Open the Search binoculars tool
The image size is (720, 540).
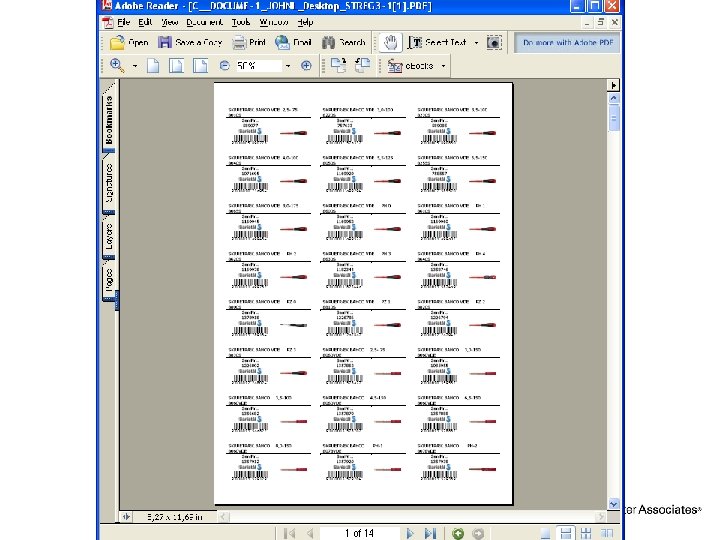pyautogui.click(x=343, y=43)
